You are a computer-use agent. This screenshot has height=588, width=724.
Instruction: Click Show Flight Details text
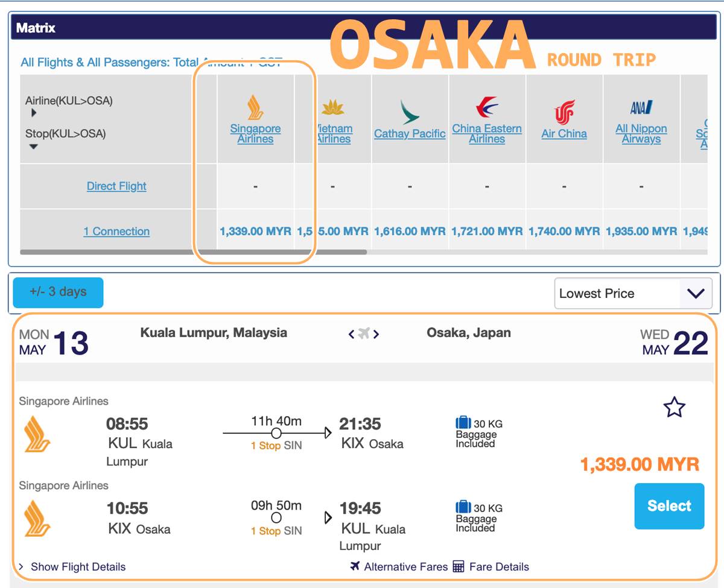(x=78, y=567)
